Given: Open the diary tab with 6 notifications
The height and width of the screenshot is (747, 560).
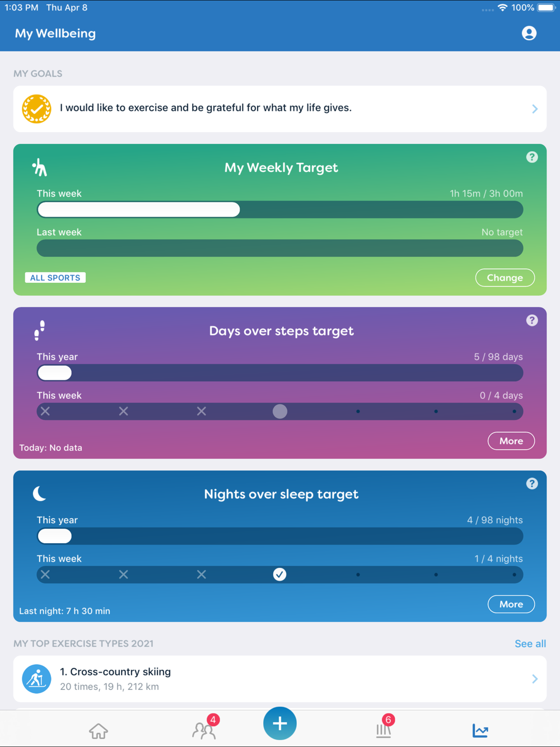Looking at the screenshot, I should 384,730.
